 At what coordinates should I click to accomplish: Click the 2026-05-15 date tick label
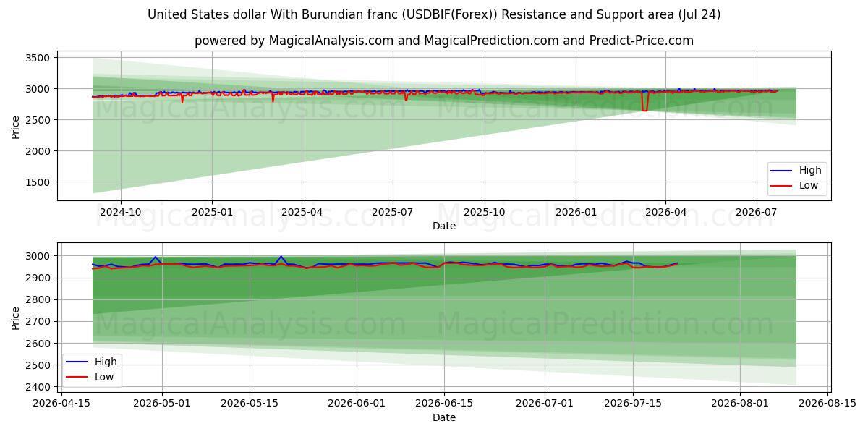250,404
